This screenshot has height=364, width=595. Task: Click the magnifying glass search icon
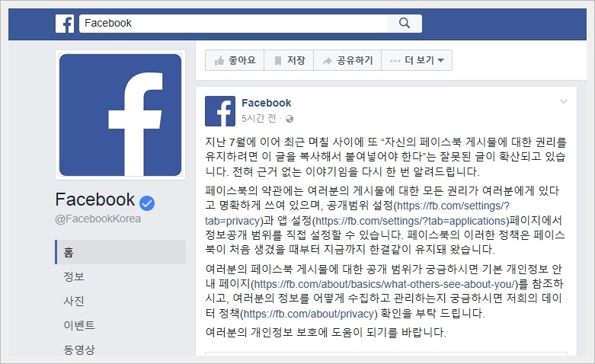(405, 23)
